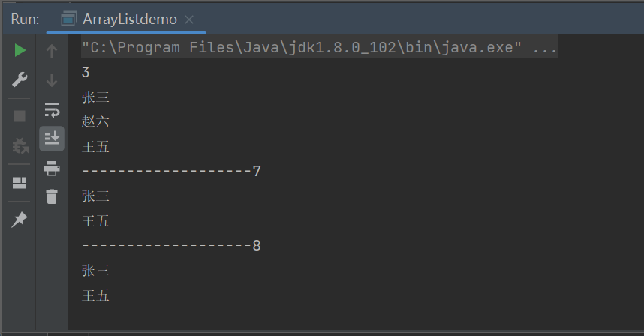Screen dimensions: 644x336
Task: Click the dashed separator line ending in 8
Action: click(171, 245)
